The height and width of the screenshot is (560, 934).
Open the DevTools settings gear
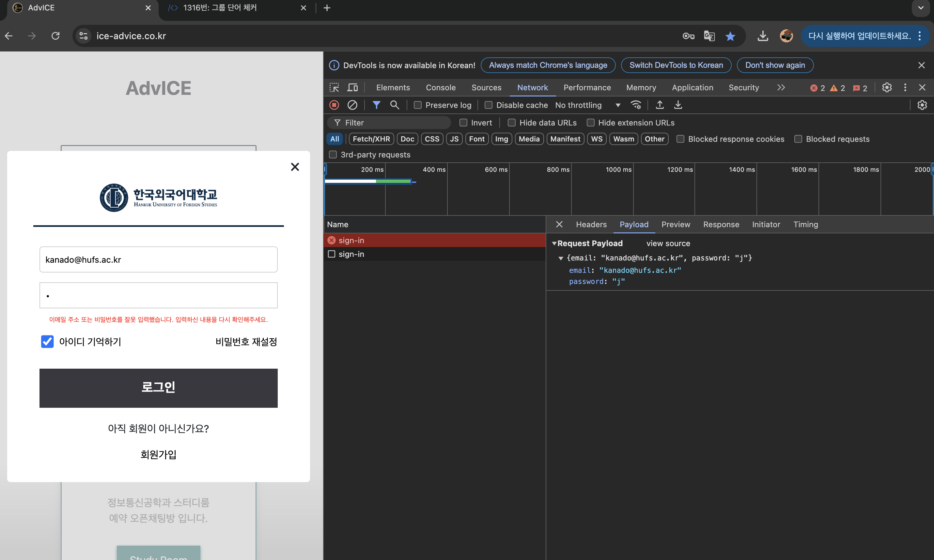[x=886, y=88]
